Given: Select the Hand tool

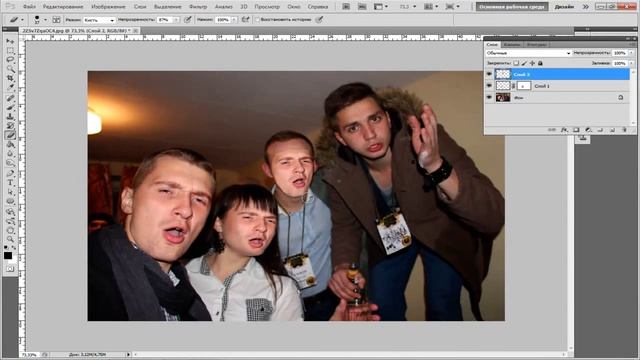Looking at the screenshot, I should coord(10,231).
